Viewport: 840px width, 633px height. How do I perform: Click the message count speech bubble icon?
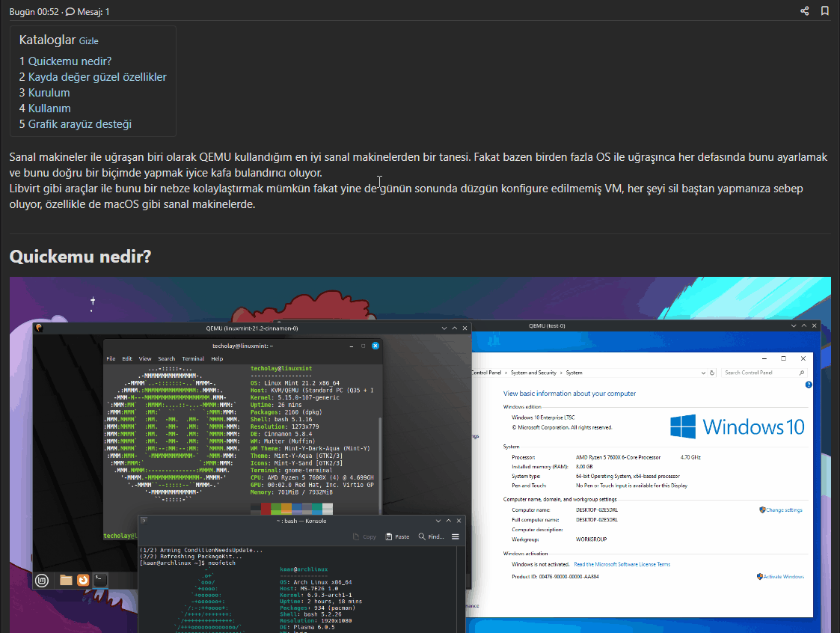(x=70, y=12)
